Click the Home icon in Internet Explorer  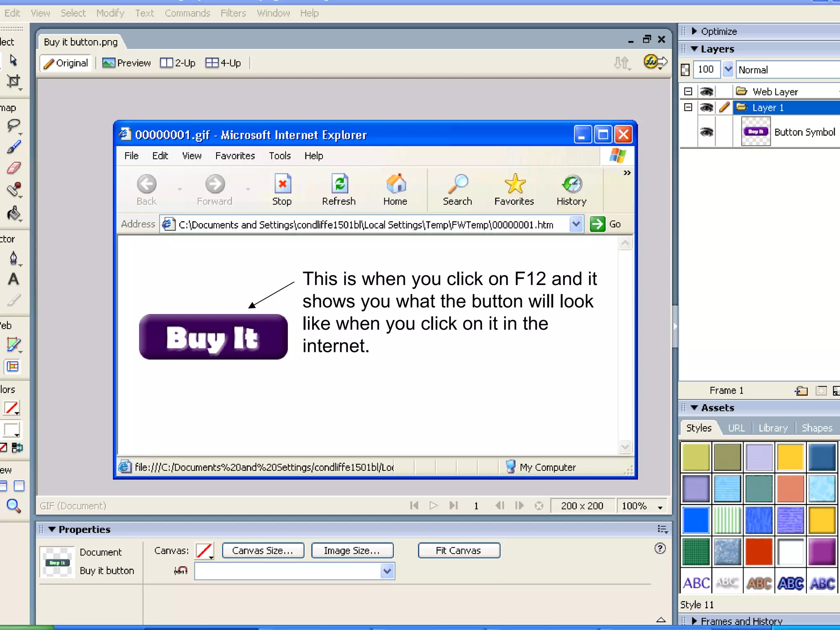(x=395, y=189)
